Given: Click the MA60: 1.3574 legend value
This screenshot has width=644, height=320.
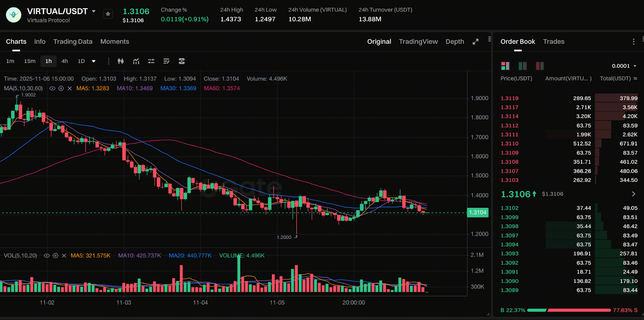Looking at the screenshot, I should click(x=222, y=88).
